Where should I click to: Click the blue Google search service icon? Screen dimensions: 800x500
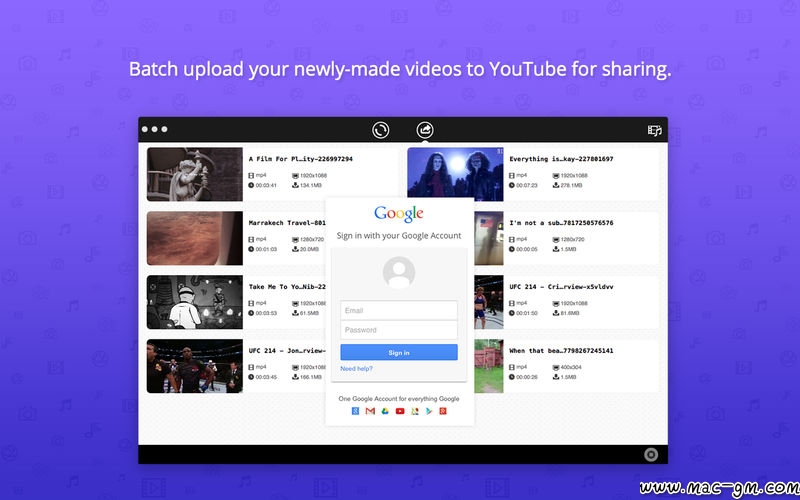pyautogui.click(x=356, y=411)
